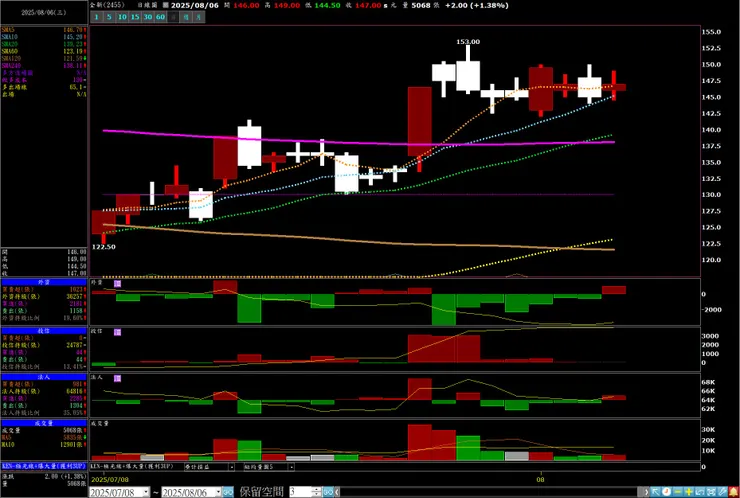Increase the 保留空間 spinner value
740x498 pixels.
coord(317,490)
